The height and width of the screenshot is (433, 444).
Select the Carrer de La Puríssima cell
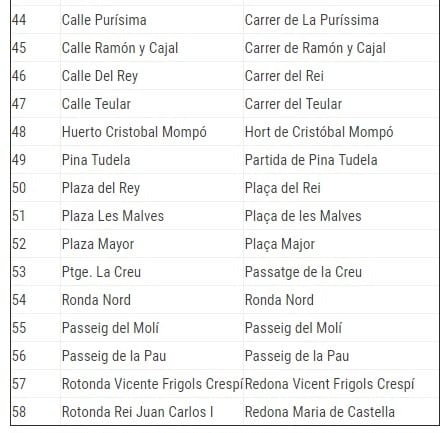coord(341,20)
